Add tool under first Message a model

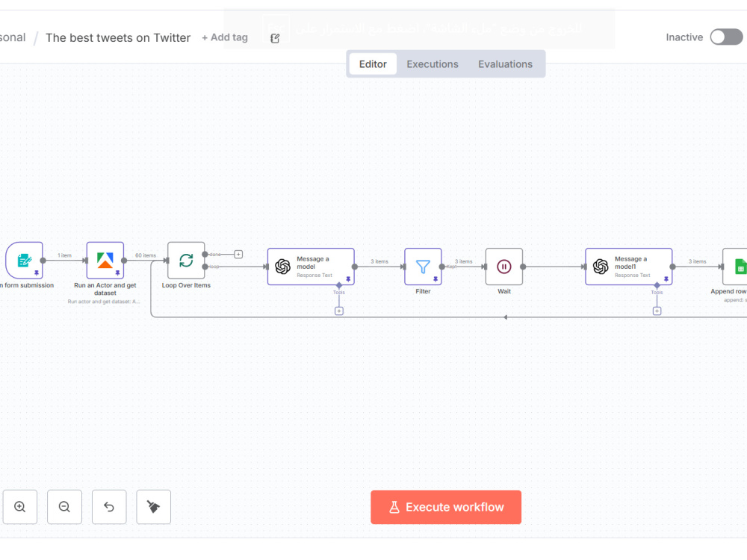click(338, 311)
